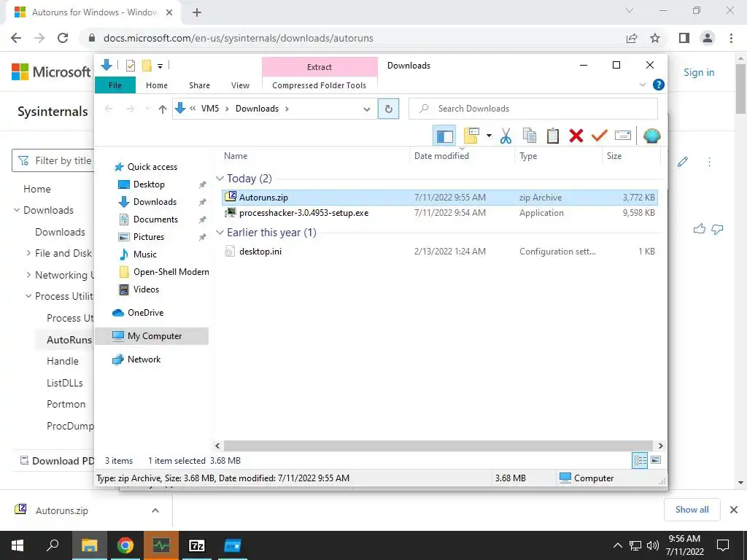Open Videos in the navigation pane

[146, 289]
